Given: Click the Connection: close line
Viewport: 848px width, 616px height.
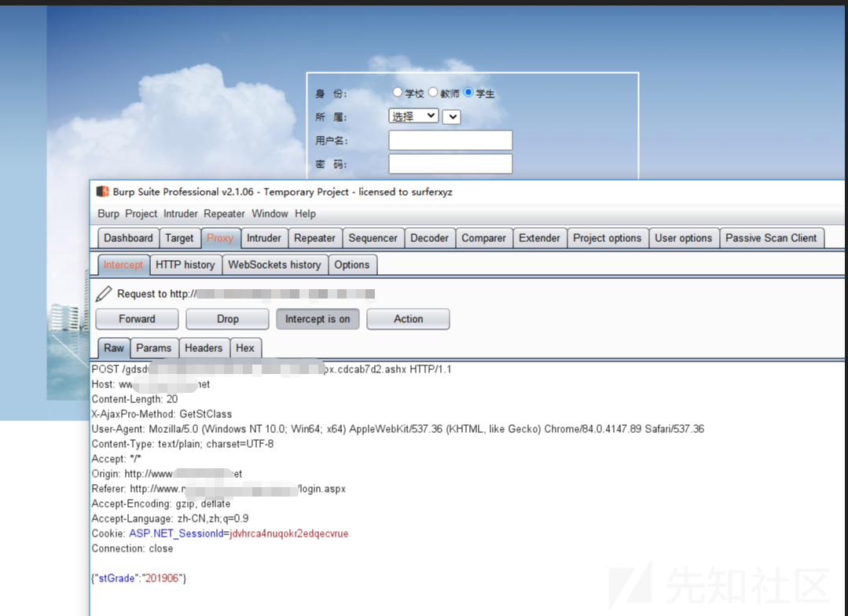Looking at the screenshot, I should coord(132,548).
